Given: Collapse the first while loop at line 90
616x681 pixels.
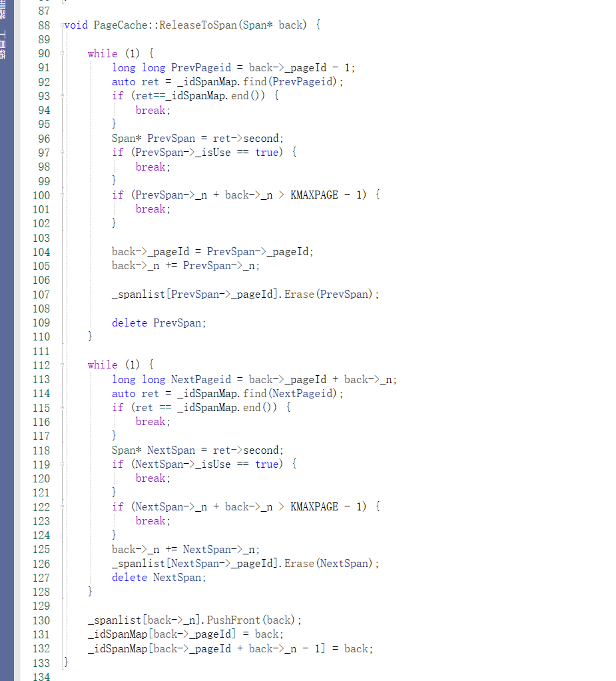Looking at the screenshot, I should point(62,53).
